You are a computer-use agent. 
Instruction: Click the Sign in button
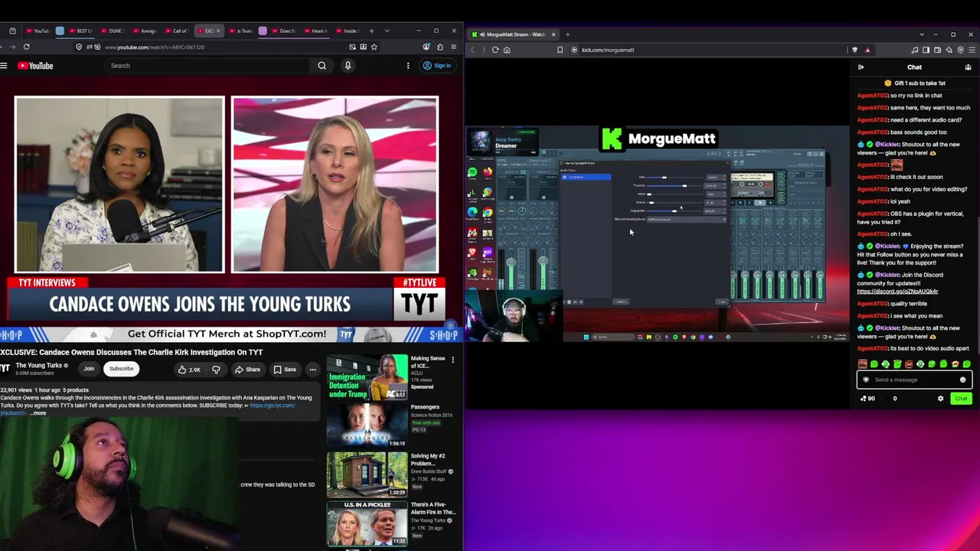(x=438, y=66)
